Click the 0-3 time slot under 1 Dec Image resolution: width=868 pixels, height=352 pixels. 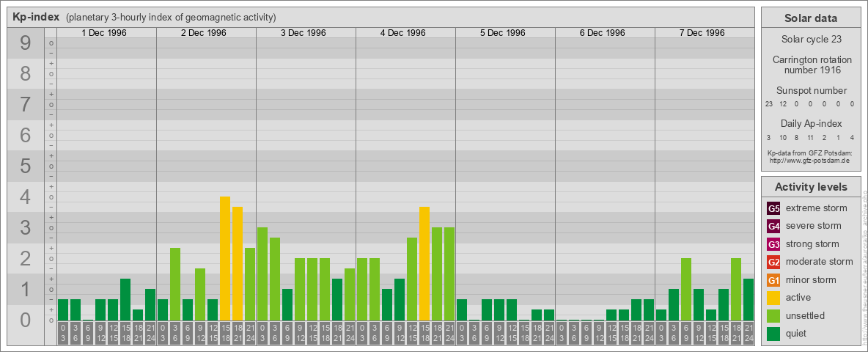62,333
